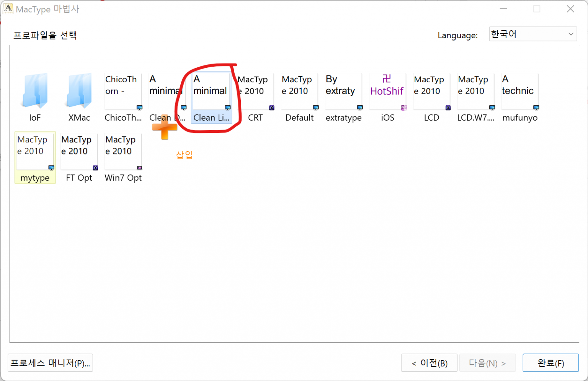Click the 'Default' profile label text

click(299, 118)
